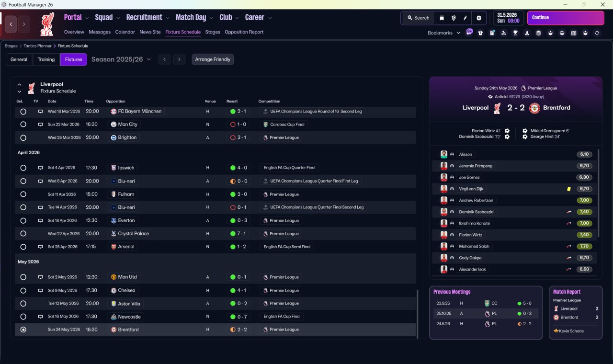The width and height of the screenshot is (613, 364).
Task: Click the training cone shortcut icon
Action: click(527, 33)
